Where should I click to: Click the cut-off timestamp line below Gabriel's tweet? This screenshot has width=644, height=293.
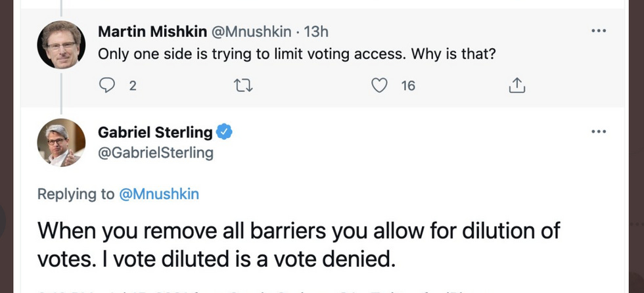263,289
